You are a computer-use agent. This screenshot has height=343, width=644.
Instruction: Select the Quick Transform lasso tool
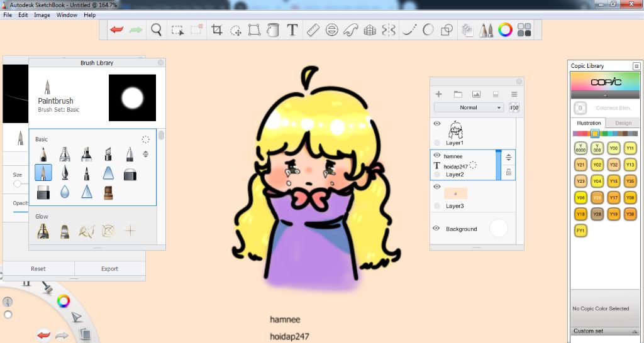pos(236,30)
